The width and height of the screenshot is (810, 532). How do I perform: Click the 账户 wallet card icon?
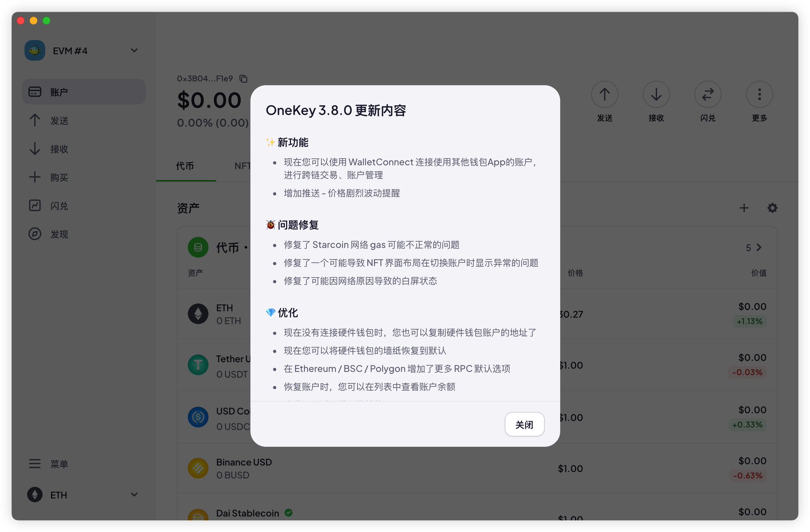(35, 92)
